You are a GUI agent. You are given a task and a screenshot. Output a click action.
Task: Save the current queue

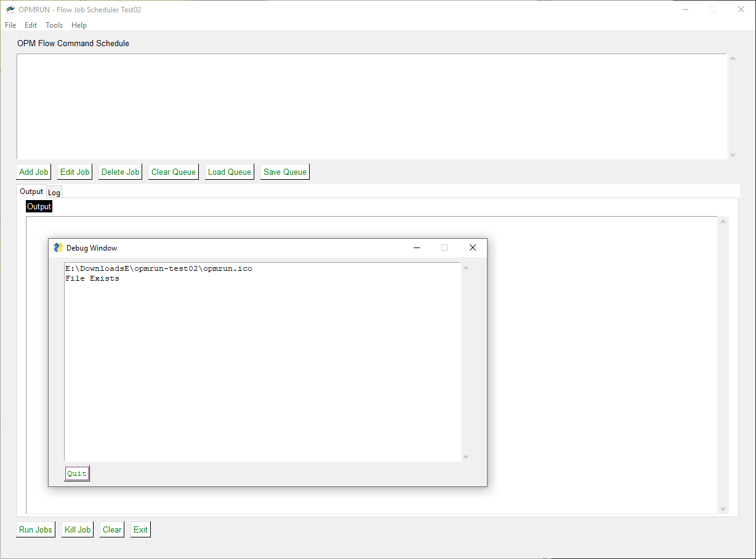point(285,172)
